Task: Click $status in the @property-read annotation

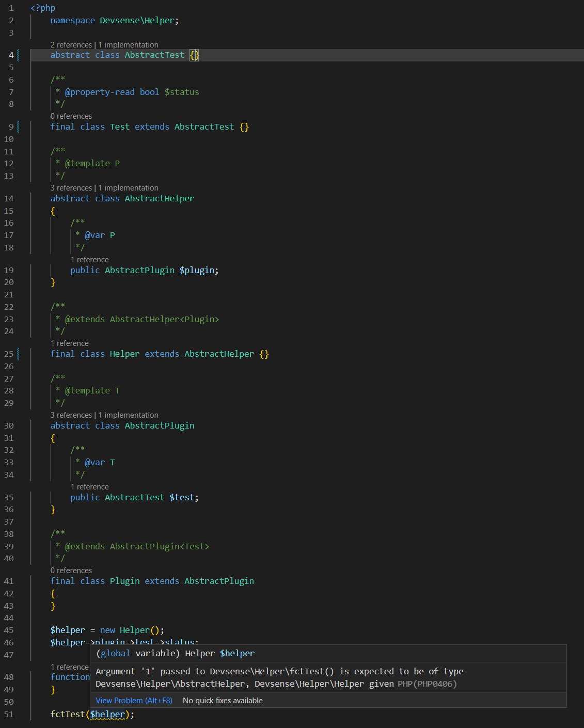Action: (182, 92)
